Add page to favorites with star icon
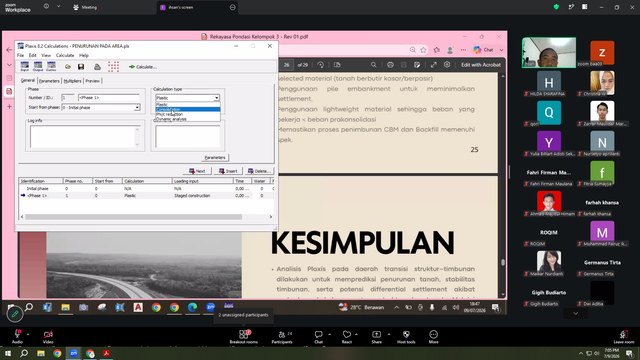Screen dimensions: 640x360 tap(423, 50)
